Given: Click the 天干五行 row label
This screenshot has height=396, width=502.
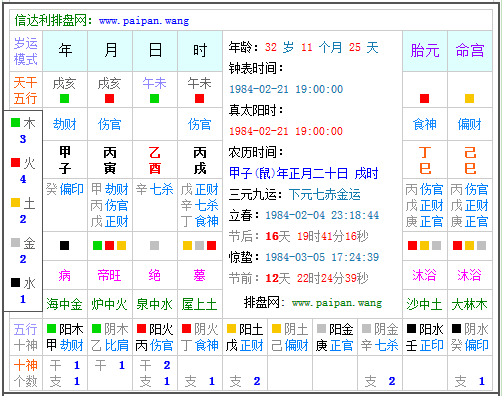Looking at the screenshot, I should click(x=26, y=90).
